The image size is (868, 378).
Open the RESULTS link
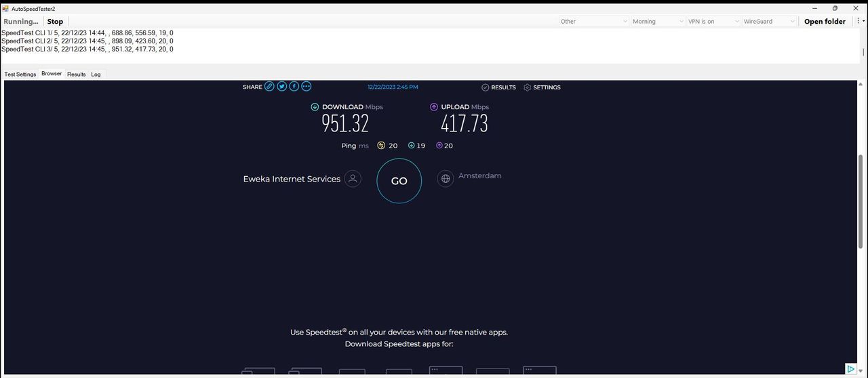pos(503,87)
